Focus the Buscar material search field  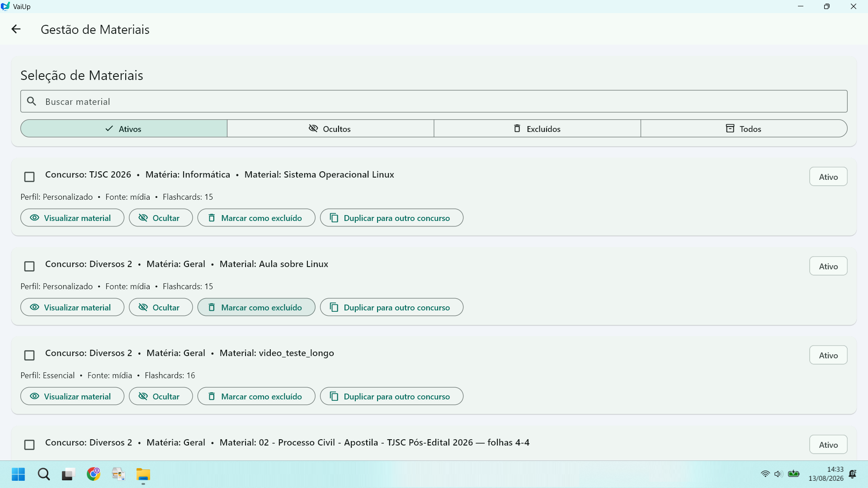(434, 101)
